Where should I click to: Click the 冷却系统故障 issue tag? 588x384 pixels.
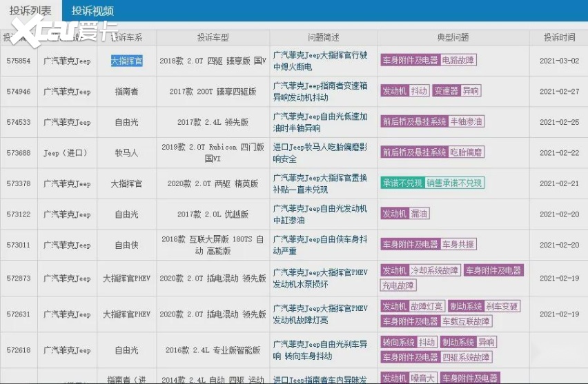[x=435, y=270]
